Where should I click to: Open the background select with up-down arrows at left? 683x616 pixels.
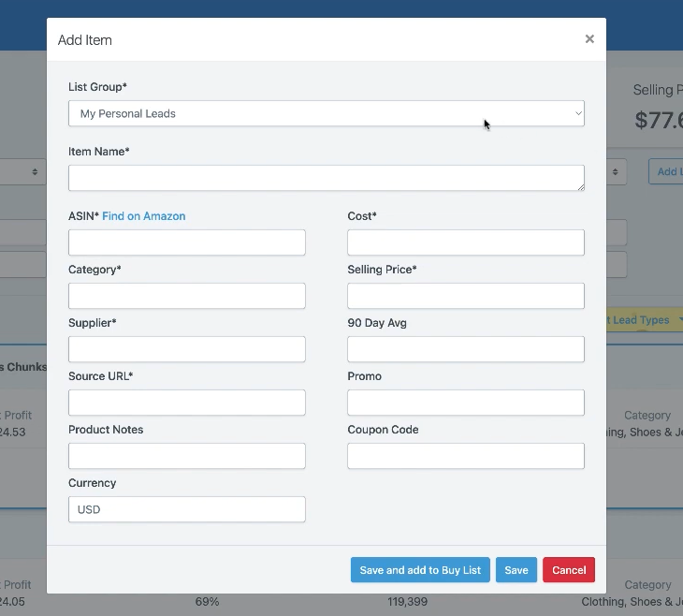click(x=22, y=171)
